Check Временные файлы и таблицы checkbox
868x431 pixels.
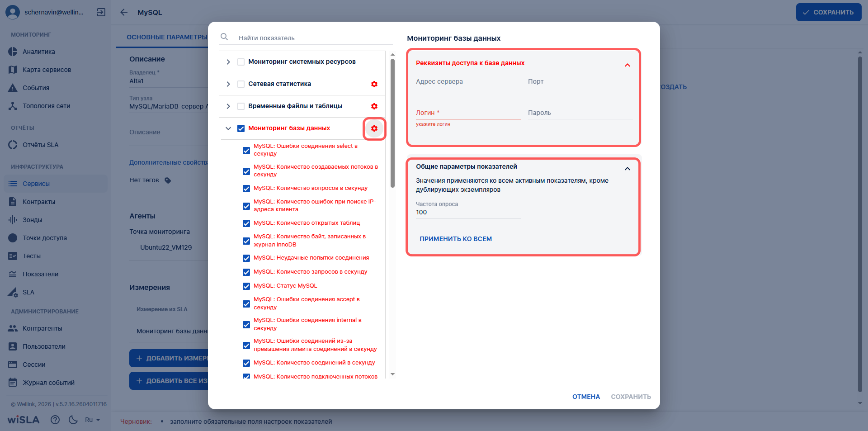241,106
